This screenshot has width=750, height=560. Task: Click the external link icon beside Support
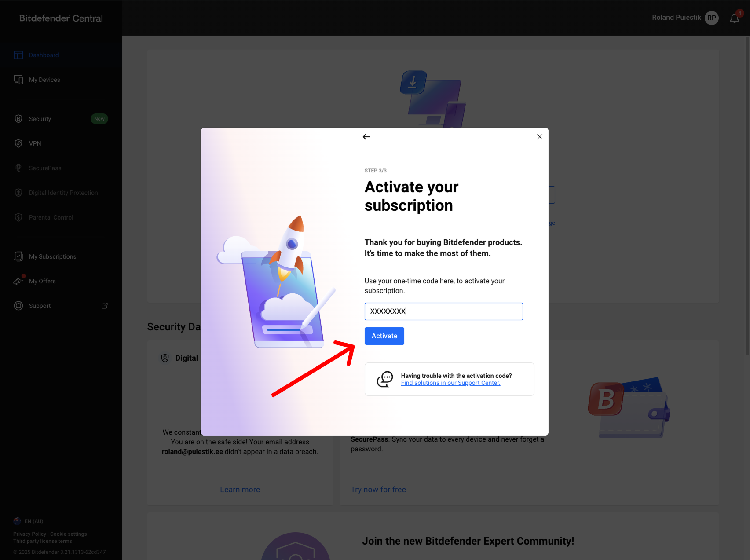tap(105, 306)
